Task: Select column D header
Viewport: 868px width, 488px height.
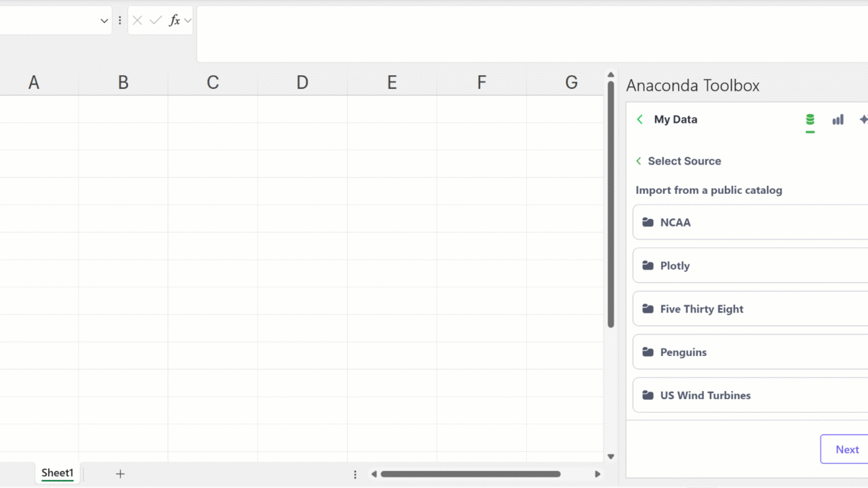Action: click(302, 83)
